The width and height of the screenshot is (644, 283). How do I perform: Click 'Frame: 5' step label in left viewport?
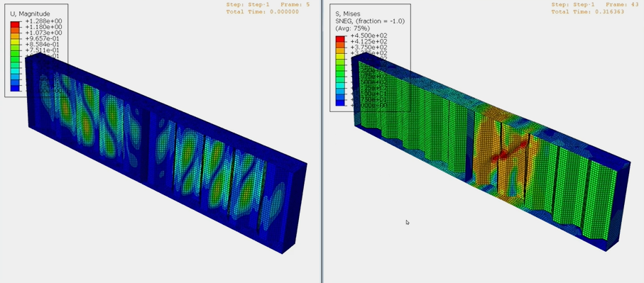[x=295, y=5]
